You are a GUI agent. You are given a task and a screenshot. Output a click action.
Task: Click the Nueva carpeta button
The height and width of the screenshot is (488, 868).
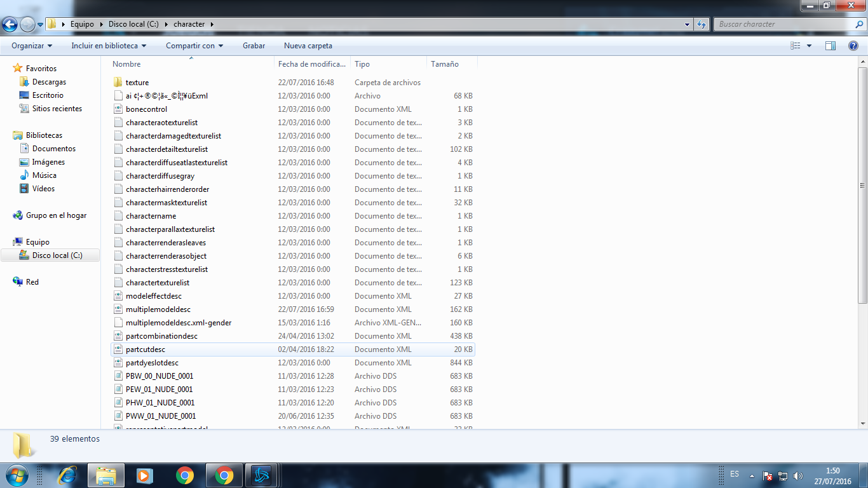pyautogui.click(x=308, y=46)
